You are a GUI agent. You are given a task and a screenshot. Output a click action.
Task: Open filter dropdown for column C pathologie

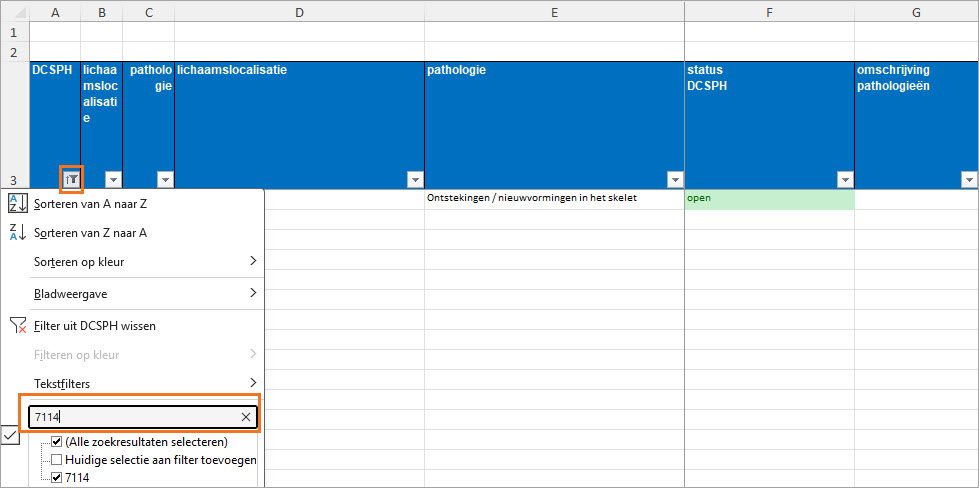[x=165, y=180]
